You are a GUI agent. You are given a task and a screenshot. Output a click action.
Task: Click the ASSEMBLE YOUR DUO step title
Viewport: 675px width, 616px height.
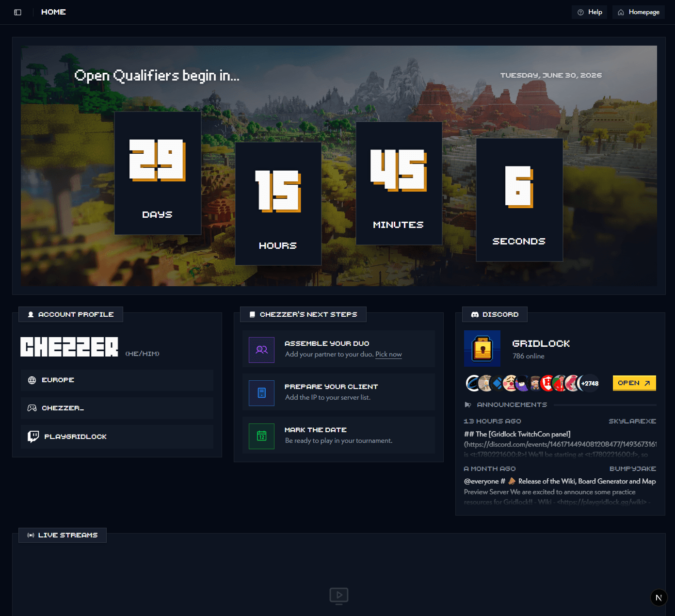pyautogui.click(x=327, y=343)
